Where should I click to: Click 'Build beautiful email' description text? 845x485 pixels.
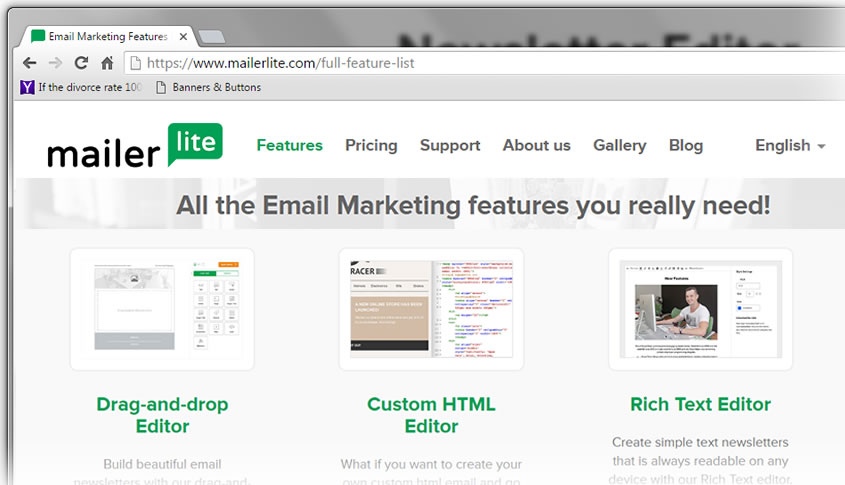pyautogui.click(x=162, y=464)
